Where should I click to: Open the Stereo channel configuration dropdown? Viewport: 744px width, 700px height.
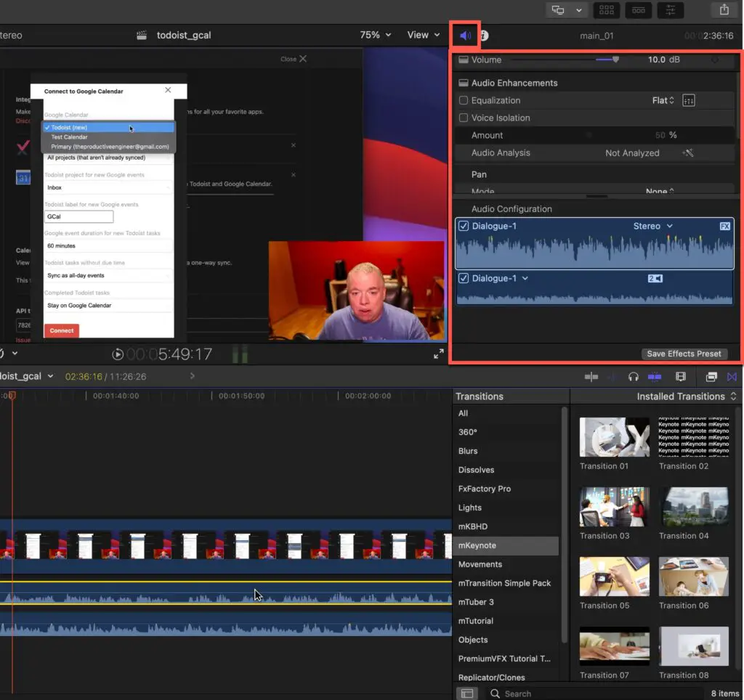point(653,227)
